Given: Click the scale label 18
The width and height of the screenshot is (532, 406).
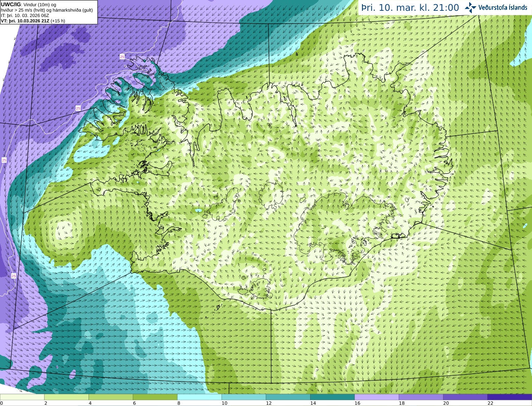Looking at the screenshot, I should coord(401,403).
